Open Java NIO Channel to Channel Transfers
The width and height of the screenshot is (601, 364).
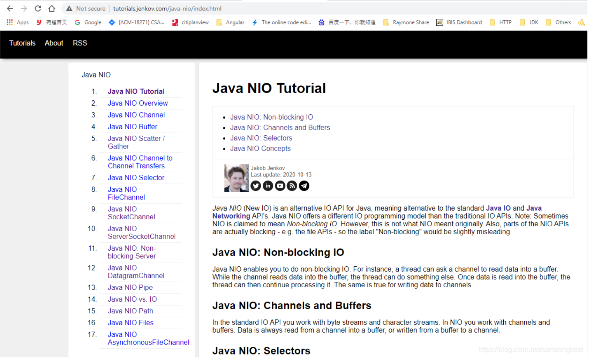point(140,162)
